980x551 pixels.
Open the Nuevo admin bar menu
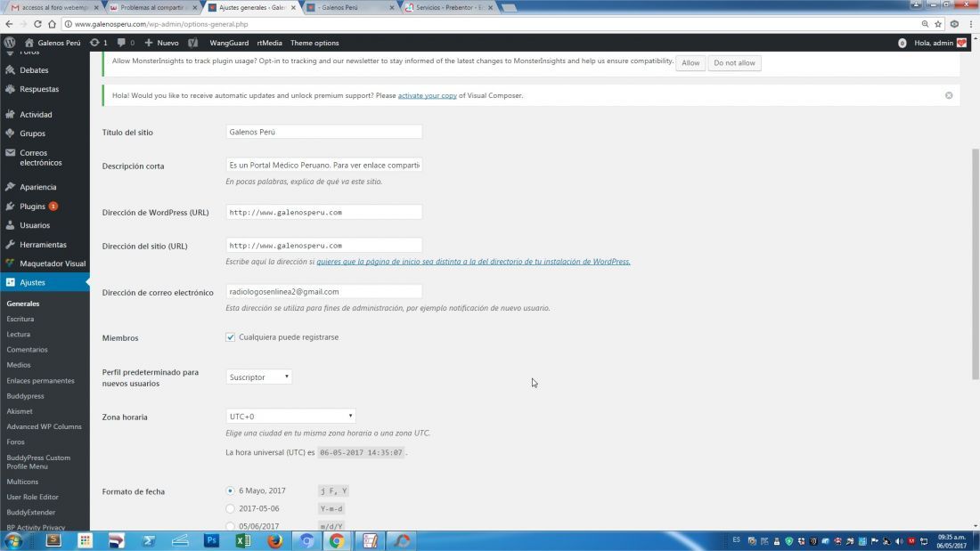tap(162, 43)
